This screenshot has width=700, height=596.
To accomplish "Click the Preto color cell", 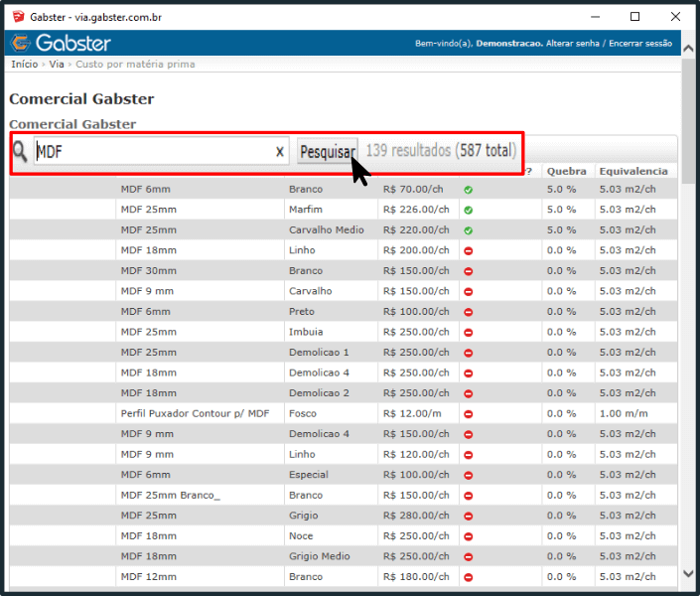I will coord(302,311).
